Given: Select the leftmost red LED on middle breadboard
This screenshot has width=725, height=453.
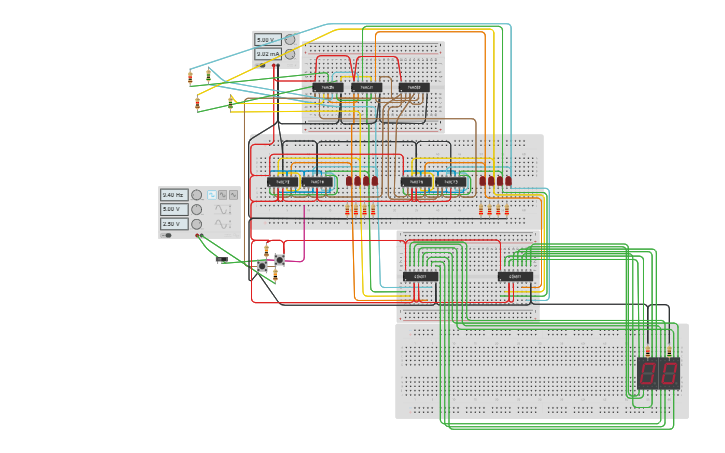Looking at the screenshot, I should tap(349, 182).
